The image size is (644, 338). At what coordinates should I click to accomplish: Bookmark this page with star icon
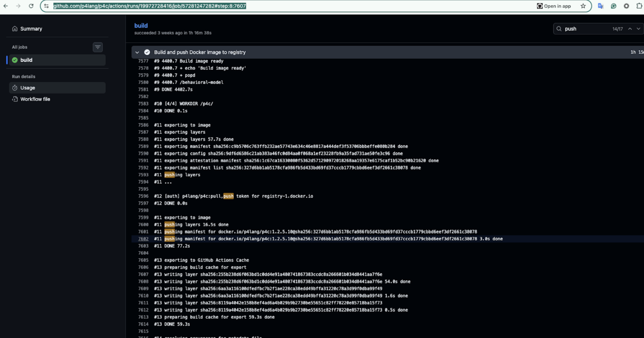click(583, 6)
